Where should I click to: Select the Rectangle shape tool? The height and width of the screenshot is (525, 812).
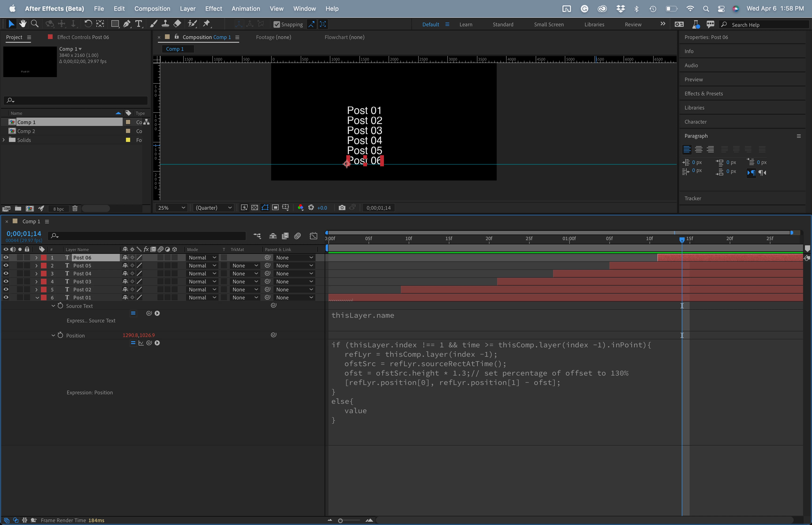pos(115,24)
